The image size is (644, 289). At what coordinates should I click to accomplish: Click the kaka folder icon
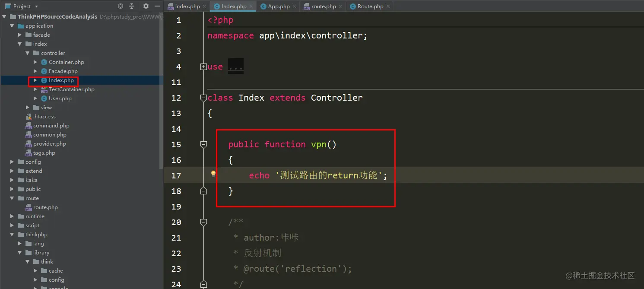click(21, 180)
